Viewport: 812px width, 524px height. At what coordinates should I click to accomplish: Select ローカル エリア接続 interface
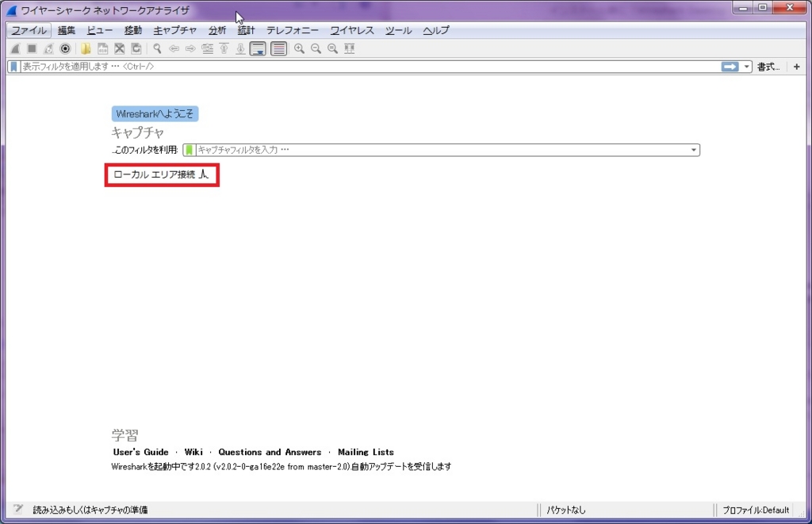162,174
